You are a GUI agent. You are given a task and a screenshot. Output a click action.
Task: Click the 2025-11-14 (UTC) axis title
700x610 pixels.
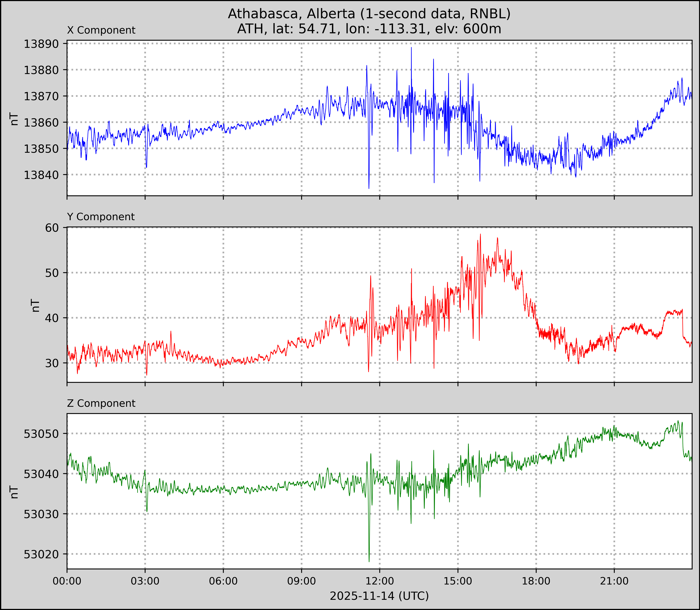point(379,596)
